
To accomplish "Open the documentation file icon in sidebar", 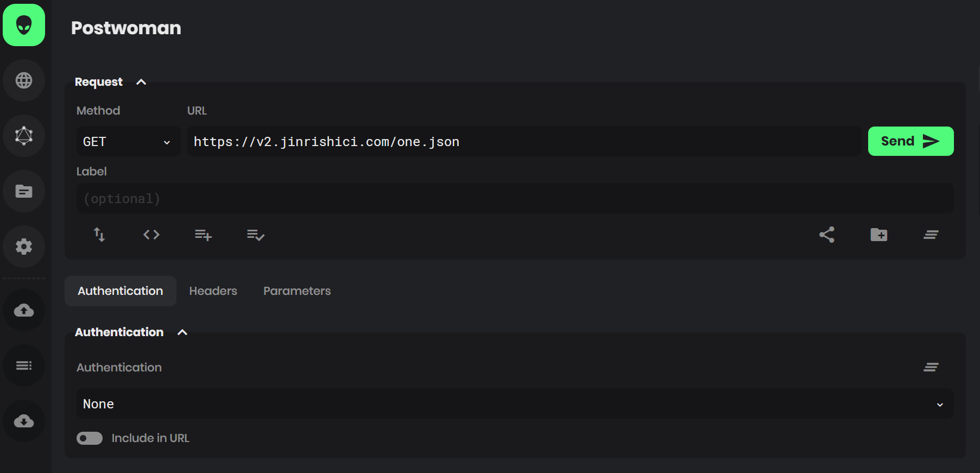I will [x=24, y=191].
